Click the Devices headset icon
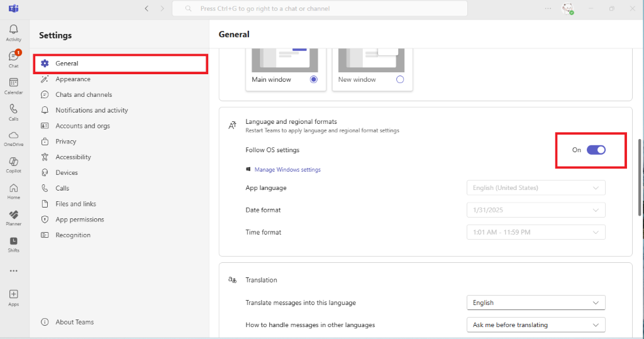This screenshot has height=339, width=644. tap(45, 172)
